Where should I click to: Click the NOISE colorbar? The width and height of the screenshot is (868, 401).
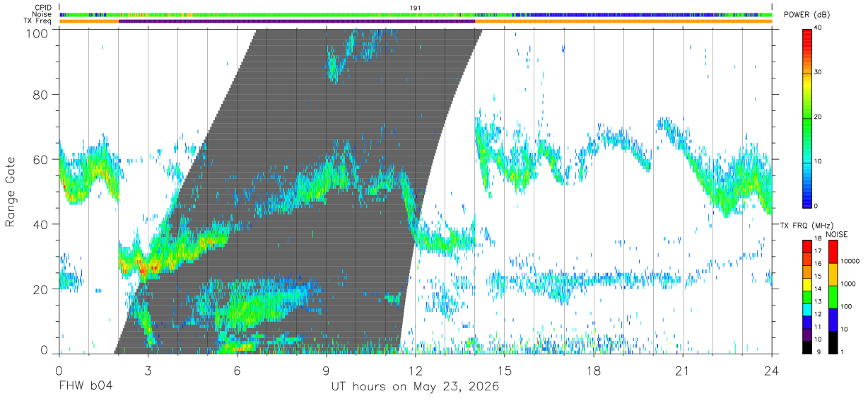[832, 297]
